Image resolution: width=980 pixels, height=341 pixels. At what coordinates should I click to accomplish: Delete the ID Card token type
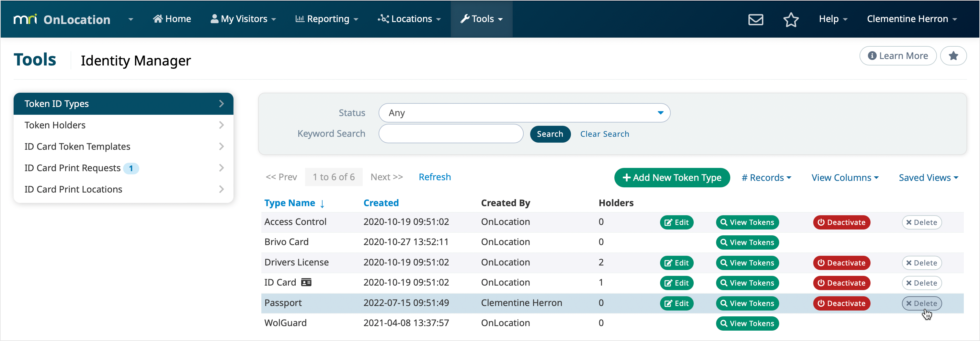(x=921, y=283)
